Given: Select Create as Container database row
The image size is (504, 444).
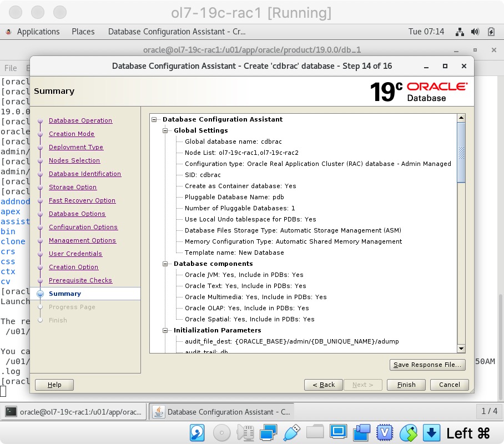Looking at the screenshot, I should pyautogui.click(x=240, y=186).
